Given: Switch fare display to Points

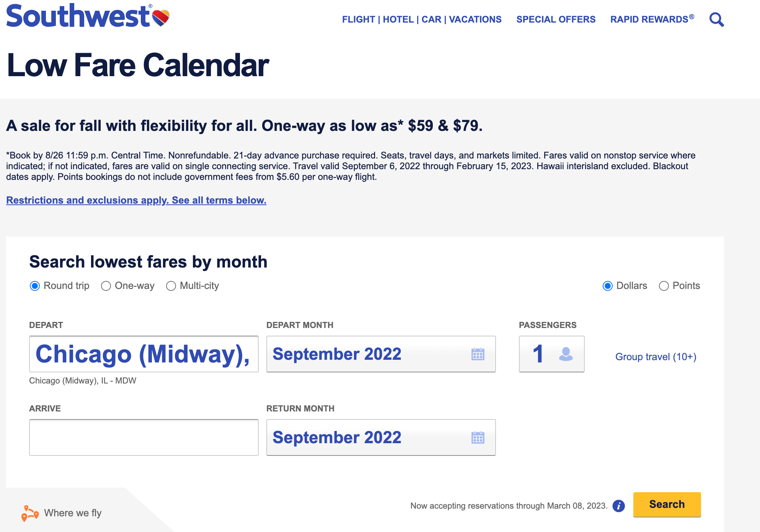Looking at the screenshot, I should 664,286.
